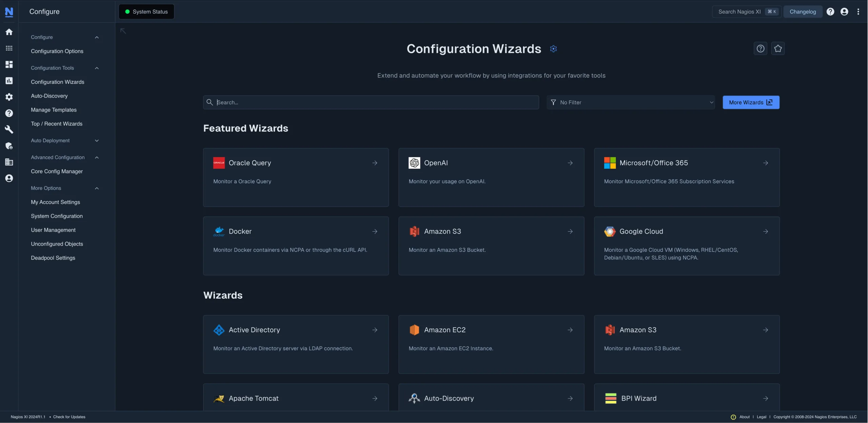Open the No Filter dropdown
The width and height of the screenshot is (868, 423).
631,102
